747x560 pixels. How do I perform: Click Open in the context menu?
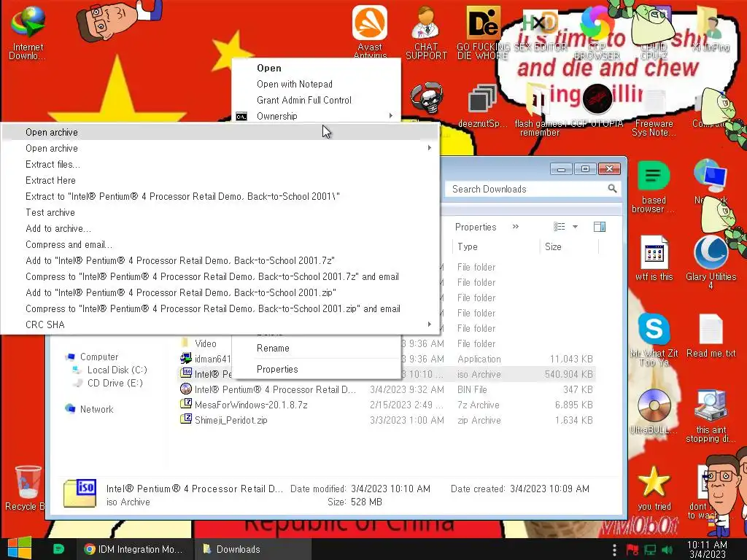317,68
